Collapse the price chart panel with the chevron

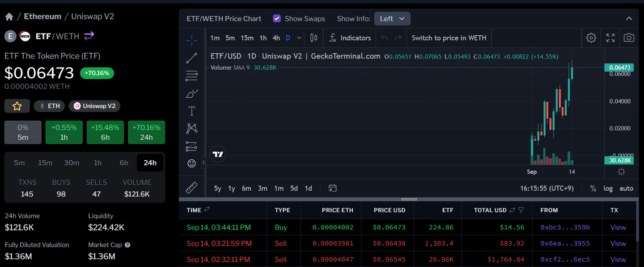(629, 18)
